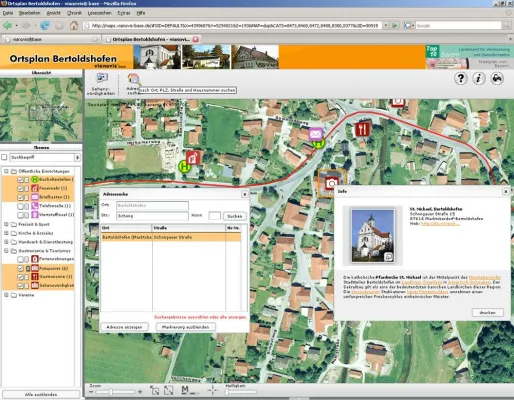Uncheck the Gastronomie layer checkbox
The height and width of the screenshot is (400, 514).
(x=20, y=277)
